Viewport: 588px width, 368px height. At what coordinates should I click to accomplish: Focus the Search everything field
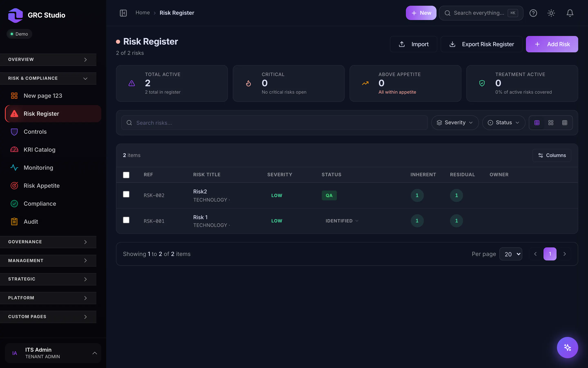[x=481, y=13]
